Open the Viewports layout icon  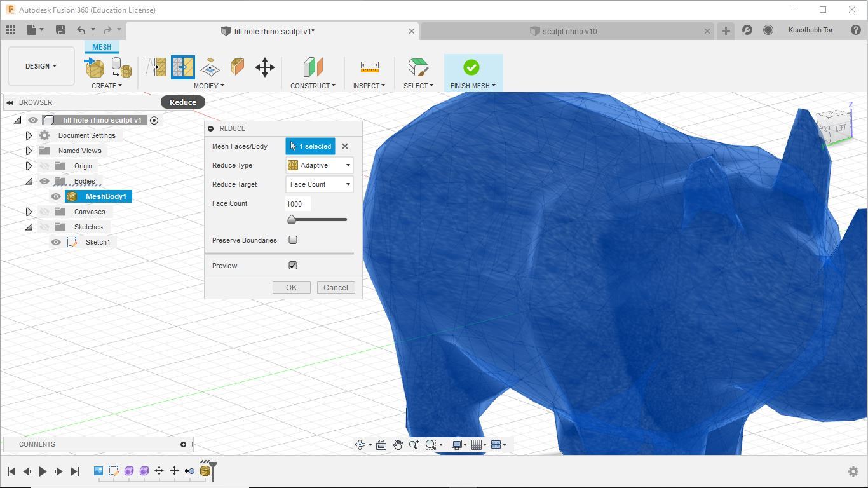coord(496,445)
